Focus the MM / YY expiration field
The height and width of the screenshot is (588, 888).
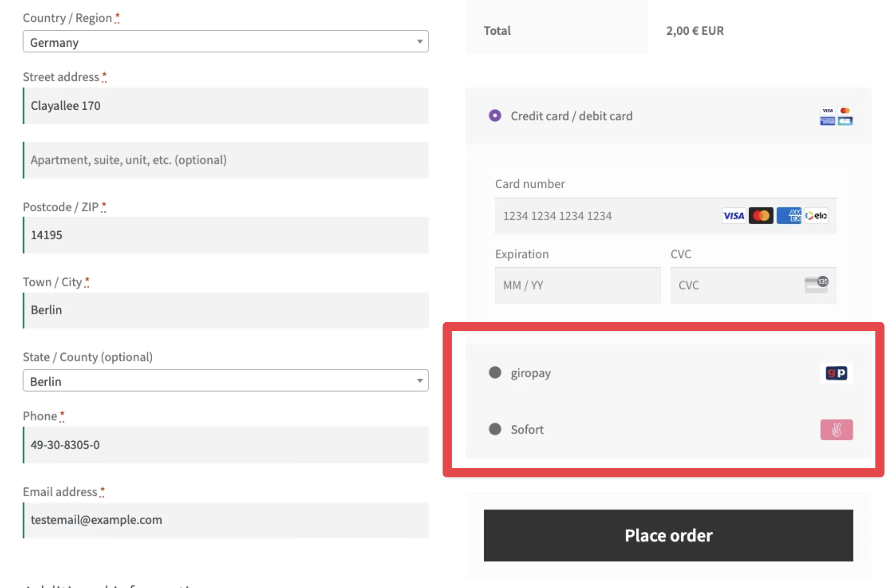click(577, 285)
